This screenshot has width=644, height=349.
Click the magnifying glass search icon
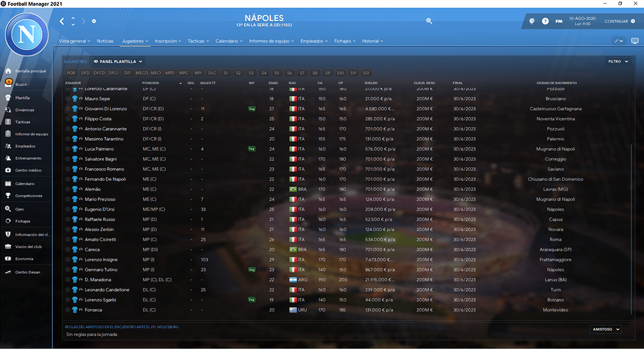(x=429, y=21)
